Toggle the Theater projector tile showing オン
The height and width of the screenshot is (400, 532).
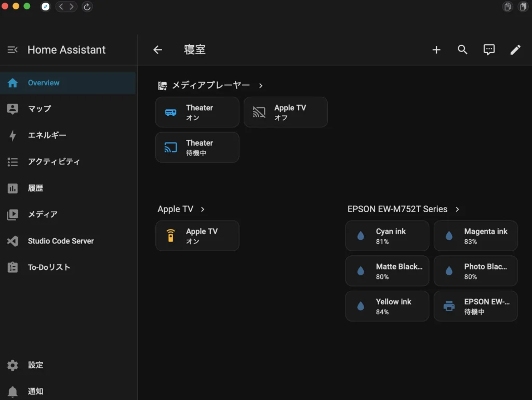point(197,112)
